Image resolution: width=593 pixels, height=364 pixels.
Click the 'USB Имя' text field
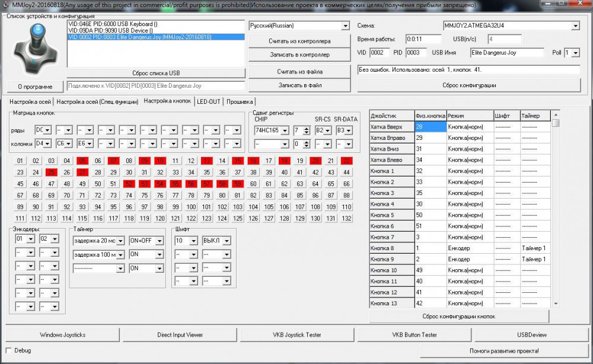pyautogui.click(x=507, y=53)
